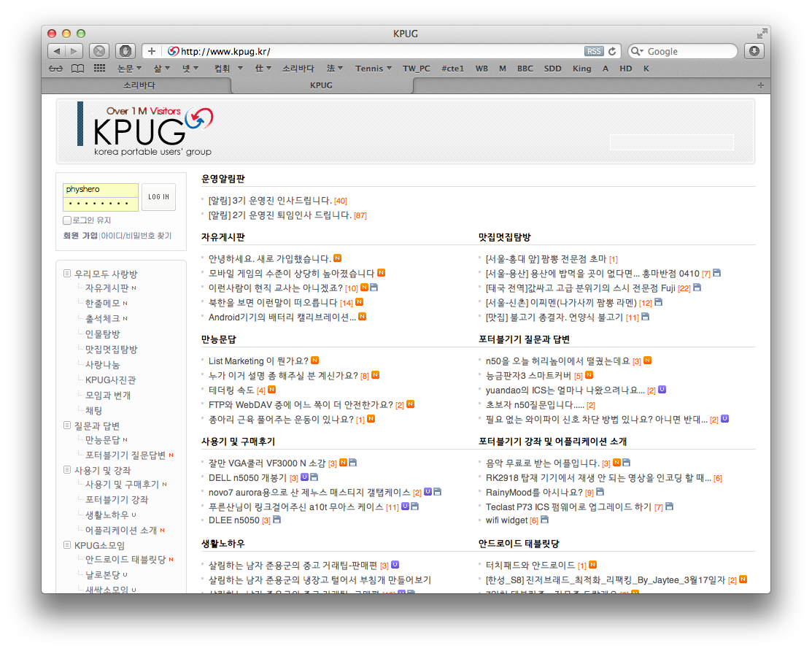
Task: Open the TW_PC bookmark
Action: pos(417,69)
